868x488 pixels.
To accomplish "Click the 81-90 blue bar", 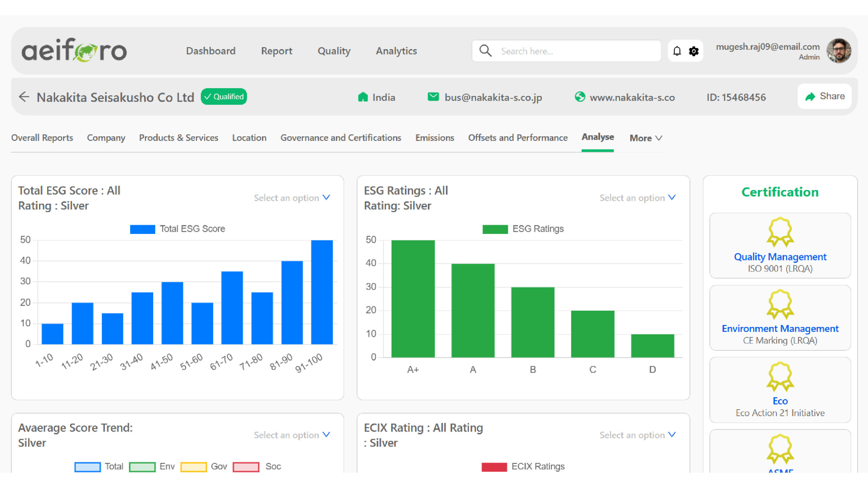I will pos(292,303).
